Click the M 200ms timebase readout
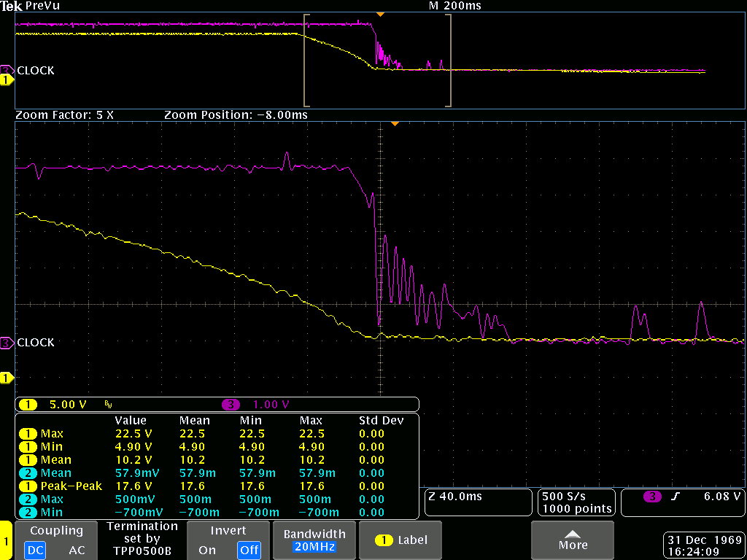Screen dimensions: 747x560 click(x=455, y=6)
